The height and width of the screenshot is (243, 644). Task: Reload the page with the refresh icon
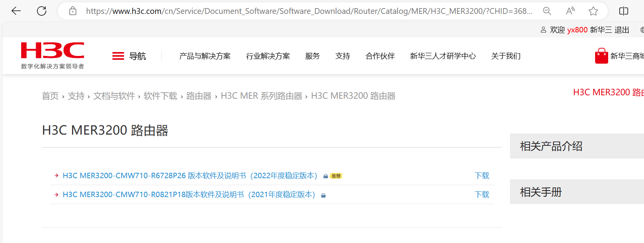point(42,11)
